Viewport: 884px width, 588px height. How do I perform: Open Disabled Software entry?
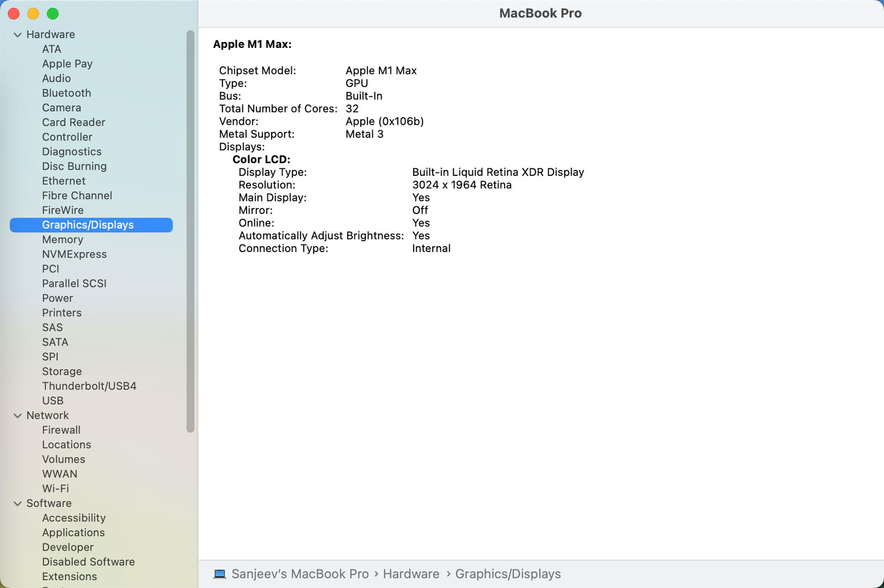[x=89, y=563]
